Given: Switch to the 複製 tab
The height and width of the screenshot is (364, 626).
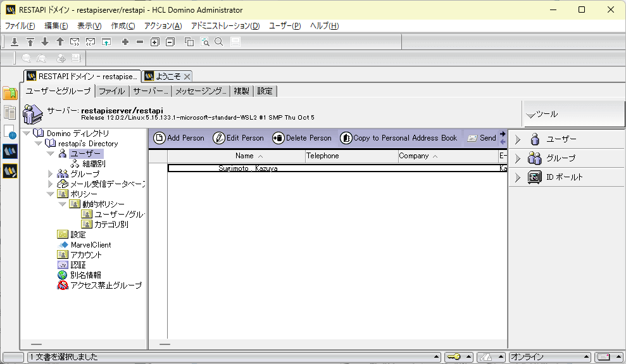Looking at the screenshot, I should (x=241, y=91).
